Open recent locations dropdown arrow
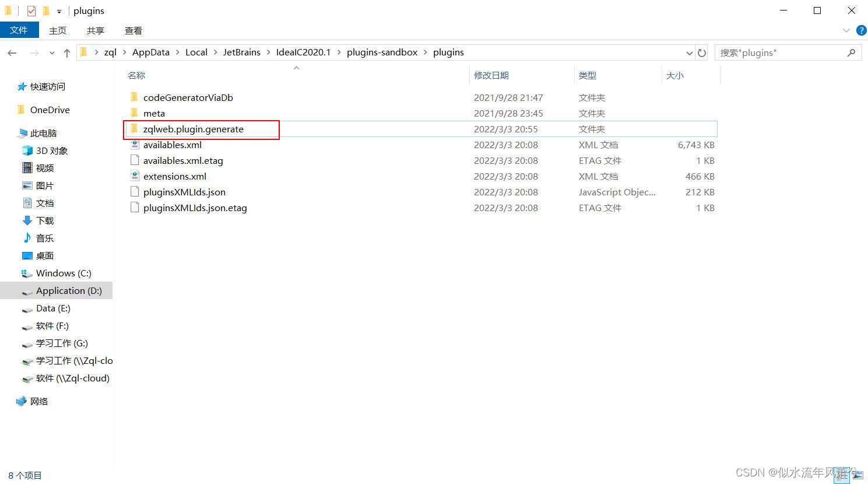The width and height of the screenshot is (868, 484). point(52,53)
